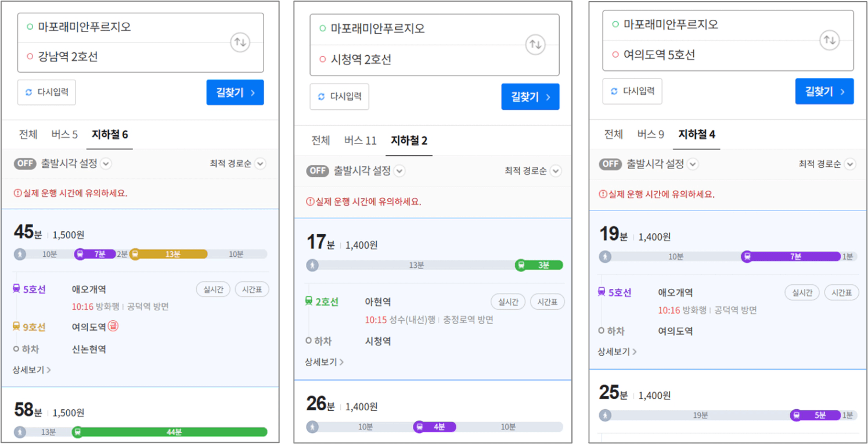Screen dimensions: 868x444
Task: Toggle OFF departure time switch in 여의도역 panel
Action: click(611, 164)
